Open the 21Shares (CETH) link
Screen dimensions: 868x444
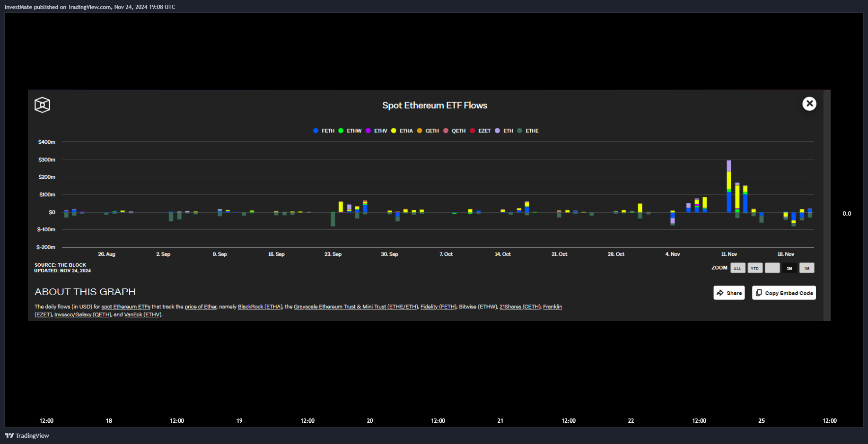pos(520,307)
